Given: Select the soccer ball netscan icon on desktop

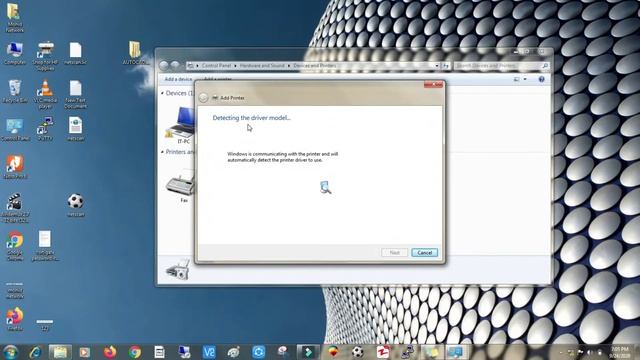Looking at the screenshot, I should [x=76, y=205].
